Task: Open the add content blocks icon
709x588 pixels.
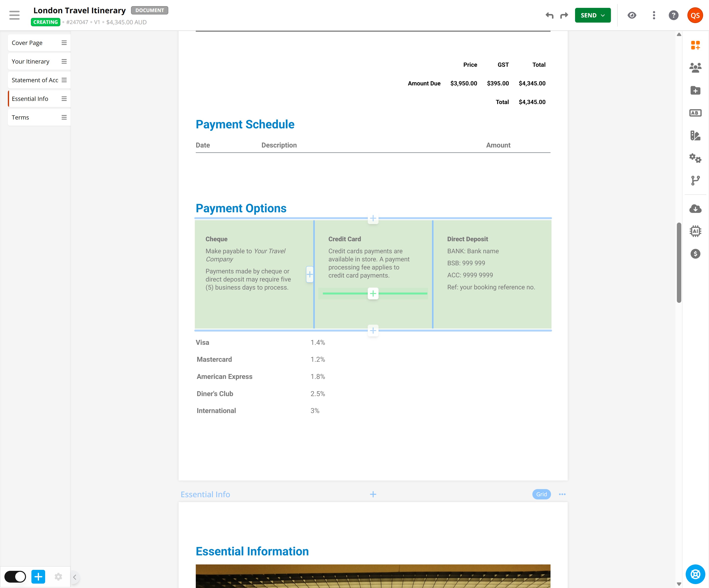Action: pyautogui.click(x=695, y=45)
